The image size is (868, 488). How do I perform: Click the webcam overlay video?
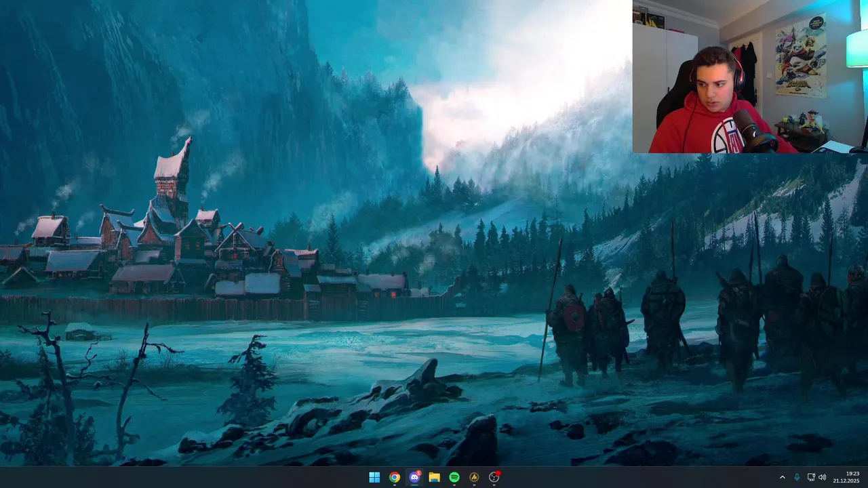coord(750,77)
